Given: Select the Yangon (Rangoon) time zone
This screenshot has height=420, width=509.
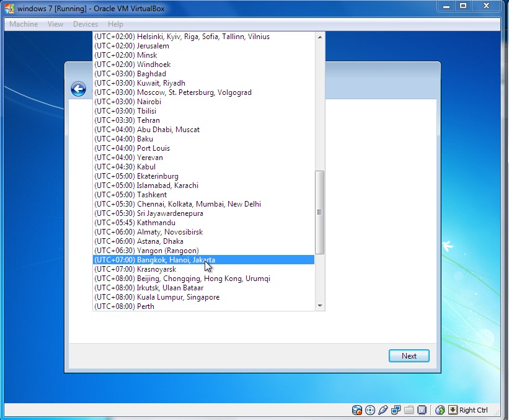Looking at the screenshot, I should 203,251.
